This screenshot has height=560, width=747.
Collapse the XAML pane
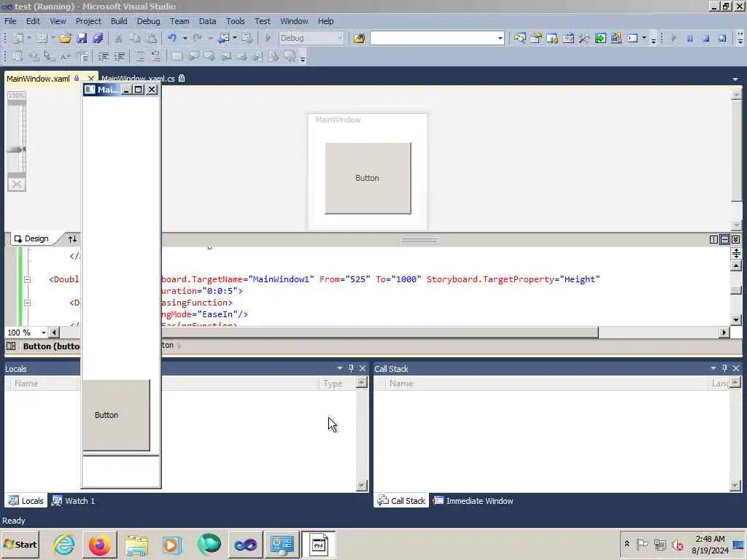(x=735, y=239)
